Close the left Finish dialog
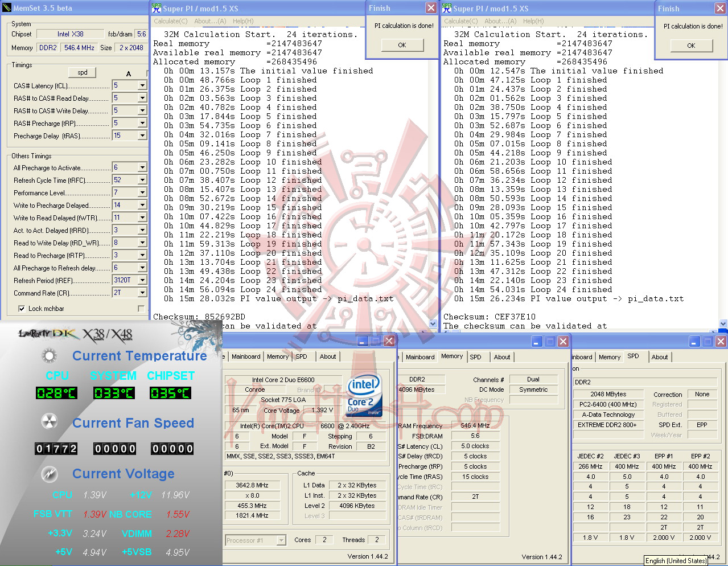 431,8
